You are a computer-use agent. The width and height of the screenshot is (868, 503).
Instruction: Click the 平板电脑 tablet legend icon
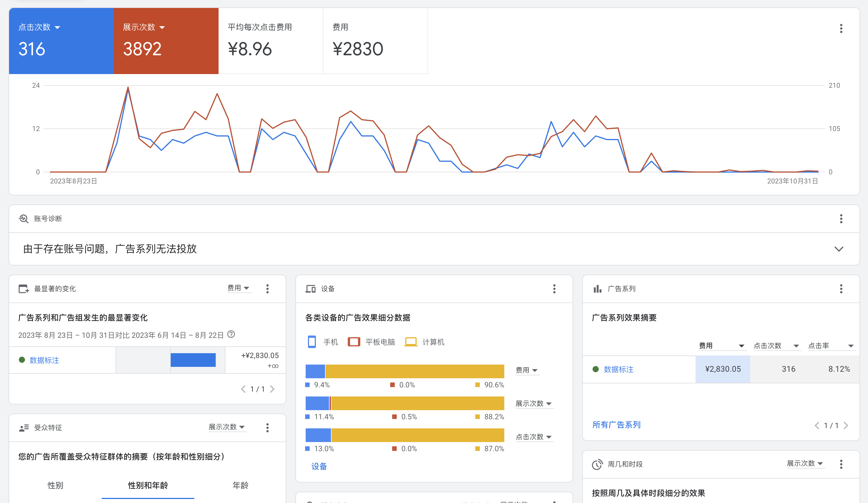(354, 342)
